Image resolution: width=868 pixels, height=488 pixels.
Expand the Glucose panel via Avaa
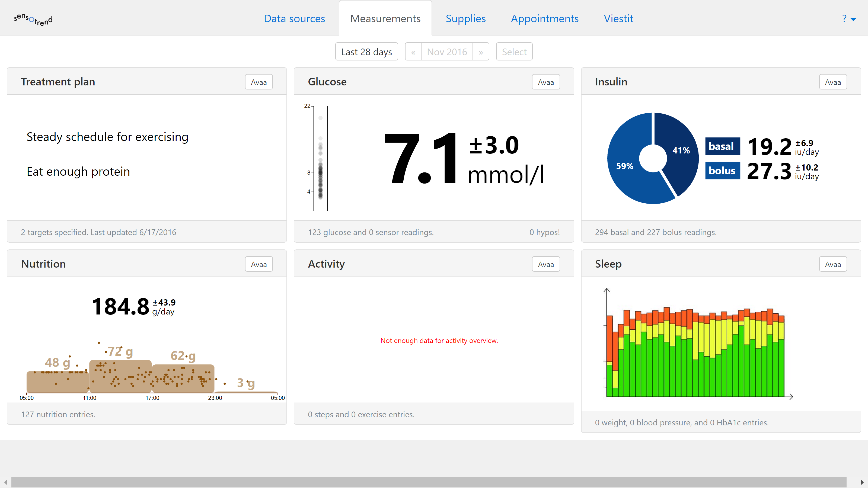[545, 82]
